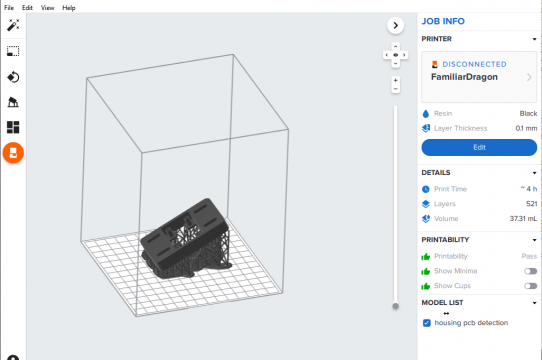Open the View menu
The height and width of the screenshot is (360, 542).
pyautogui.click(x=48, y=8)
